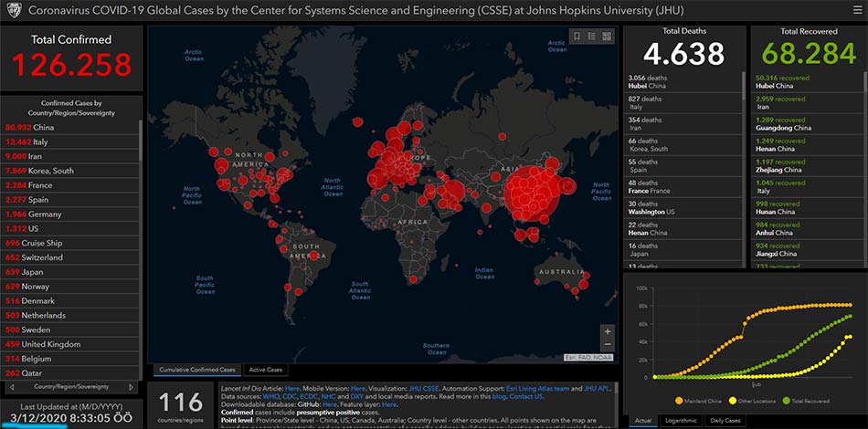The image size is (868, 429).
Task: Follow the JHU CSSE visualization link
Action: pos(423,389)
